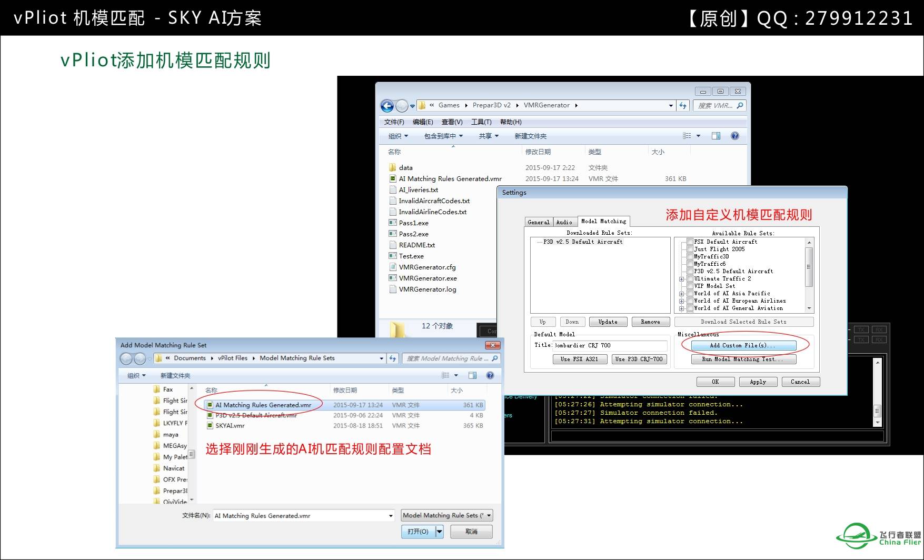Toggle preview pane icon in Add Model Matching dialog
This screenshot has width=924, height=560.
(472, 375)
